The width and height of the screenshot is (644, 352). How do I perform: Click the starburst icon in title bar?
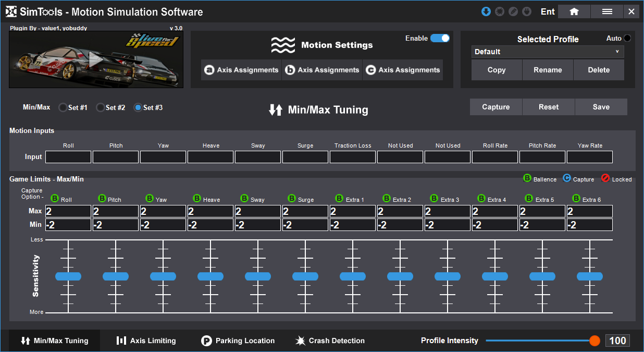pyautogui.click(x=500, y=11)
